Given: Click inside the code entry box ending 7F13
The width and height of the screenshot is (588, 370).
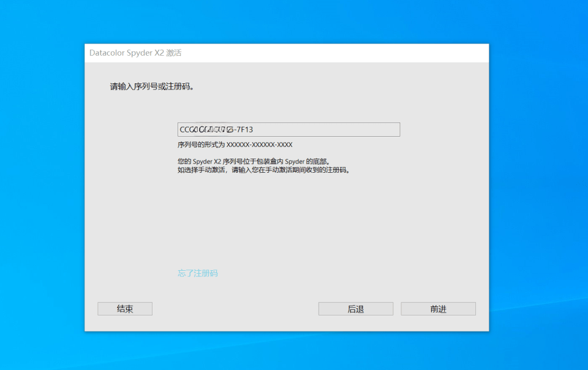Looking at the screenshot, I should click(x=288, y=129).
